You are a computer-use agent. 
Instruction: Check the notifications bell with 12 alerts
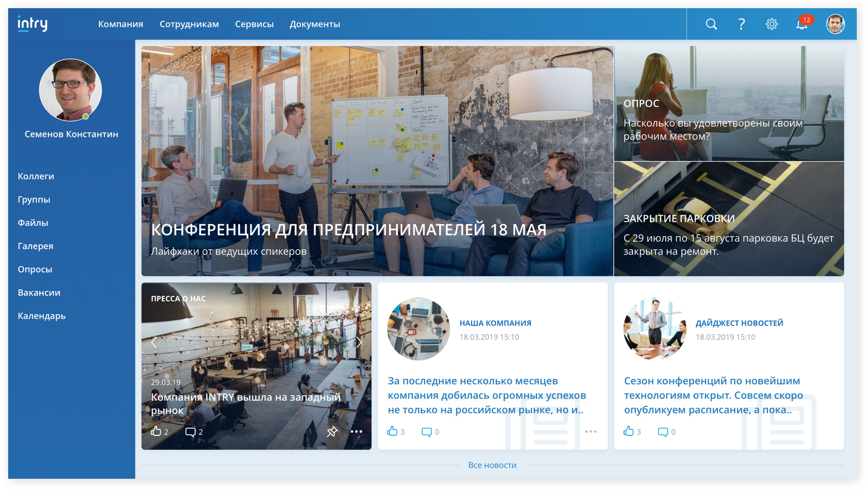click(801, 25)
